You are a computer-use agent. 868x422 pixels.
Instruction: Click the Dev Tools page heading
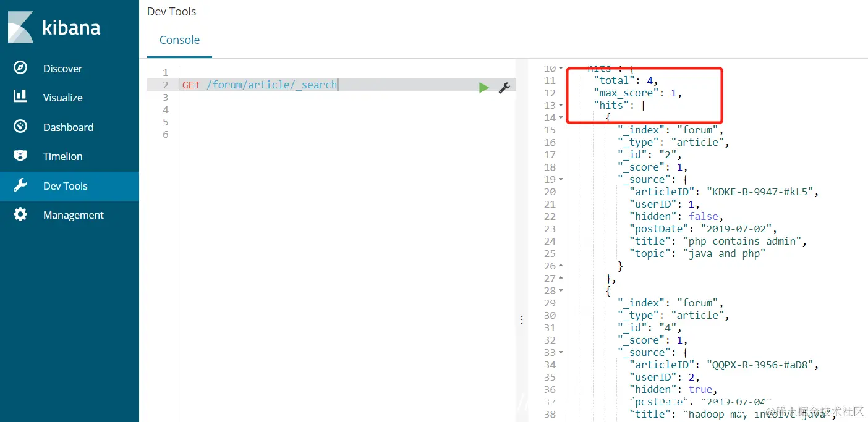tap(172, 11)
